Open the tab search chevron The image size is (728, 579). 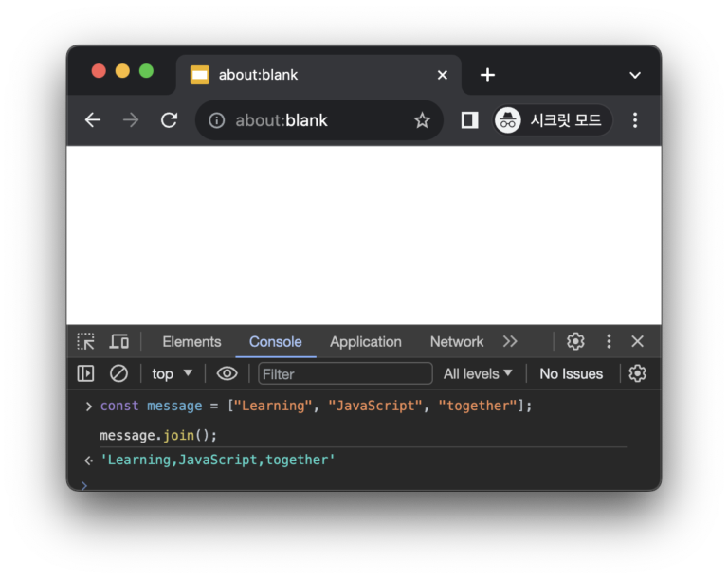[635, 75]
